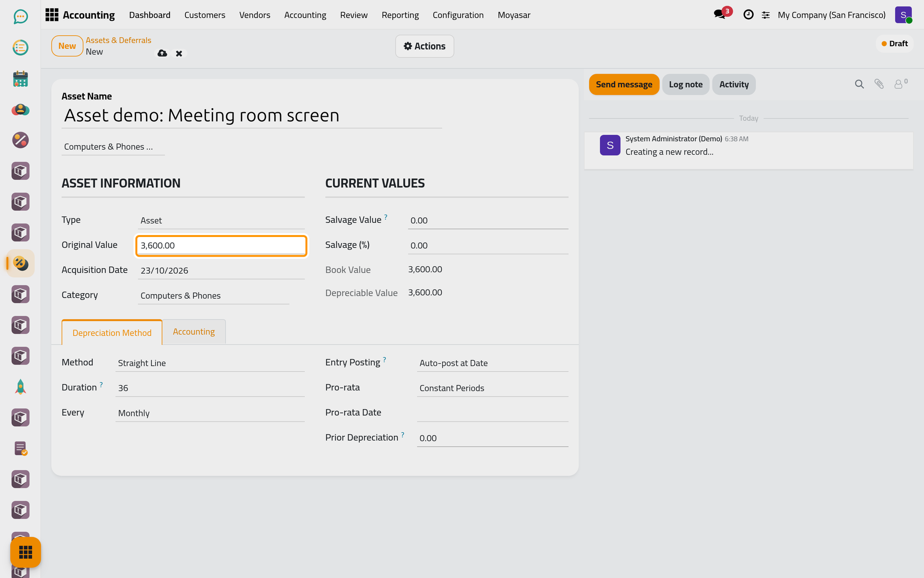Open the sliders settings icon in top bar
Image resolution: width=924 pixels, height=578 pixels.
pyautogui.click(x=766, y=15)
